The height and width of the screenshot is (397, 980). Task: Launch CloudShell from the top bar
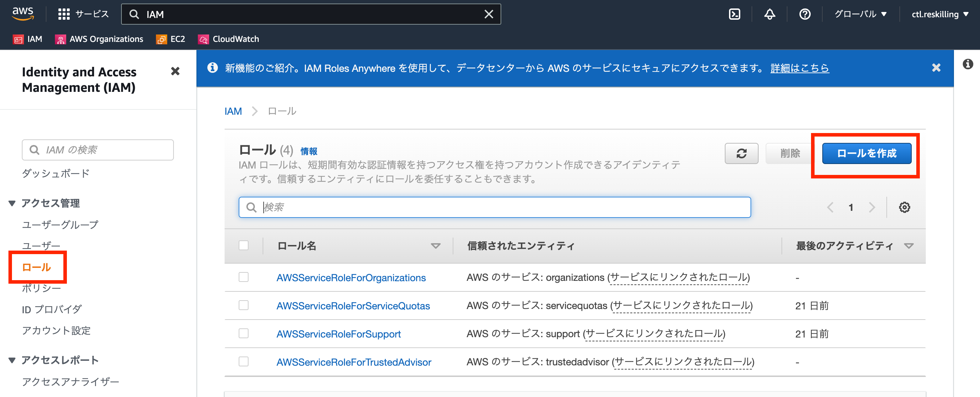(x=735, y=14)
